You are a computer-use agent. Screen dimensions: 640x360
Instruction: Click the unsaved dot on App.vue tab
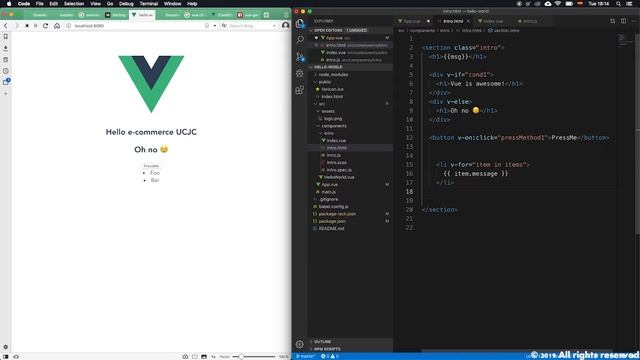click(428, 21)
